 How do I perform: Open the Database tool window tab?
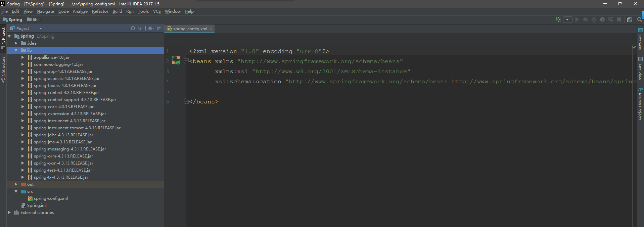coord(640,39)
